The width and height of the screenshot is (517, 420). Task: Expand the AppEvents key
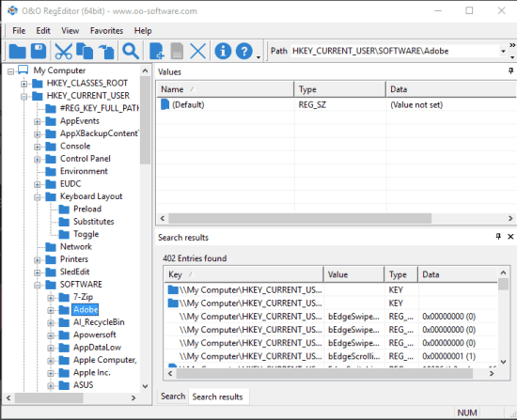[x=38, y=121]
